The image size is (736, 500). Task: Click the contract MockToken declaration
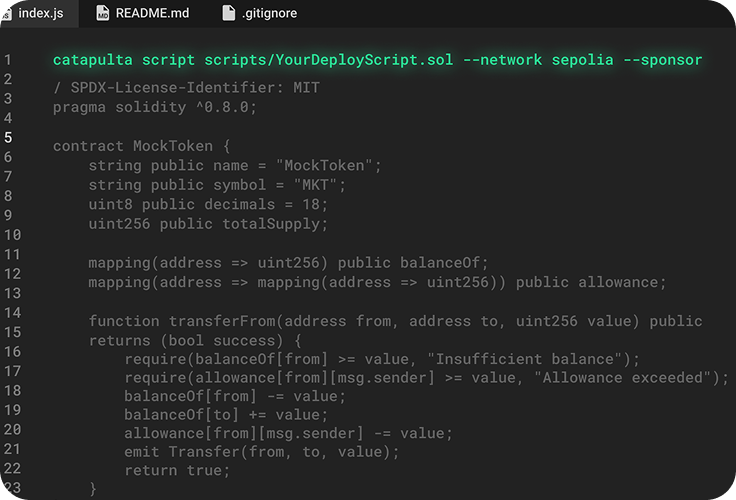click(x=141, y=146)
